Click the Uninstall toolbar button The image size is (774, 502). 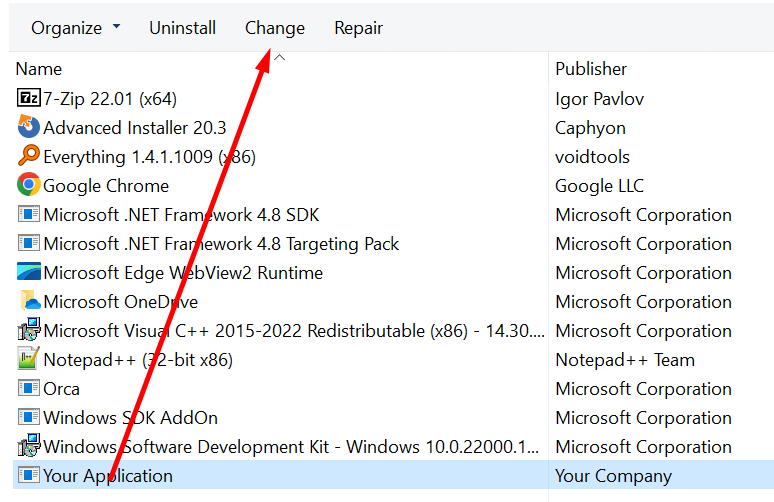[x=183, y=28]
